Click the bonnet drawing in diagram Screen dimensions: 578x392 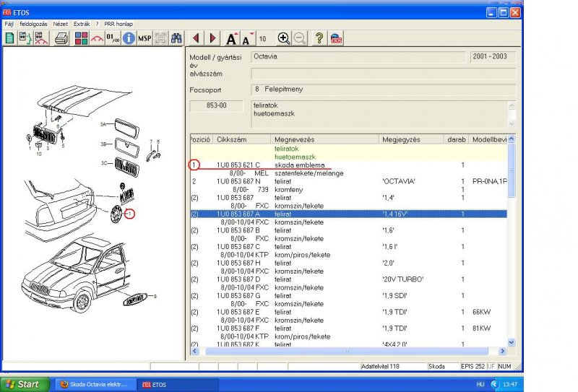(84, 100)
